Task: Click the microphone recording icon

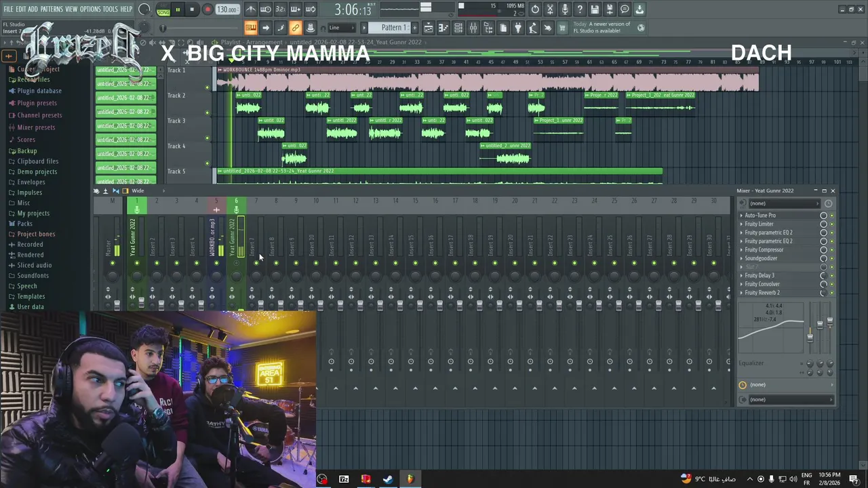Action: pos(565,9)
